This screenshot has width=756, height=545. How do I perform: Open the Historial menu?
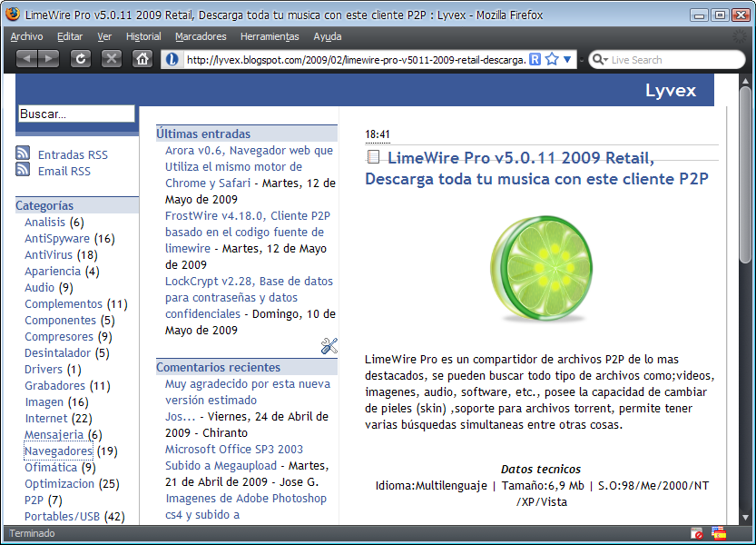click(143, 36)
